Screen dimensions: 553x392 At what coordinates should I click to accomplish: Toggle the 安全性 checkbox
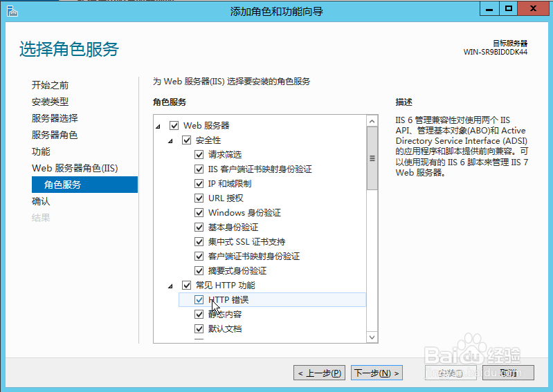[x=187, y=140]
